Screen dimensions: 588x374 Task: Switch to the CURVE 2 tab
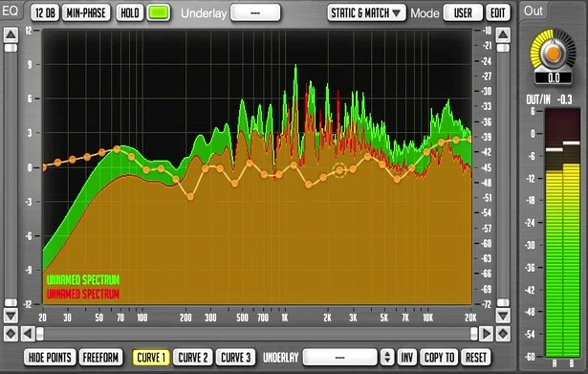193,357
